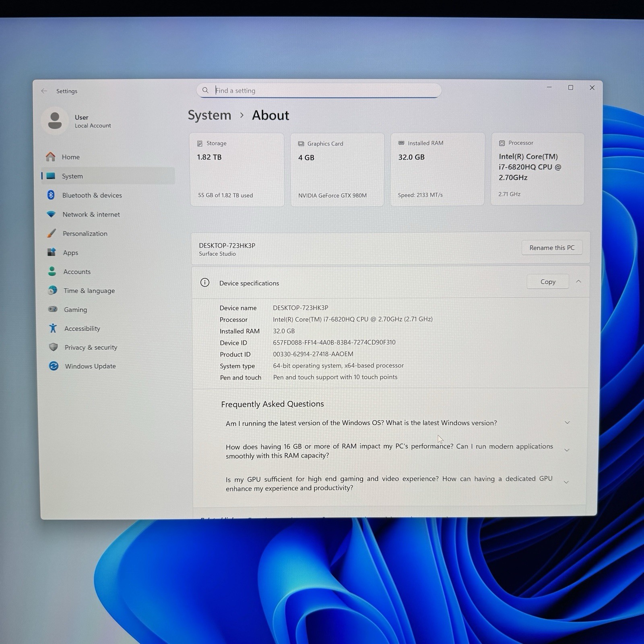This screenshot has width=644, height=644.
Task: Open the Processor i7-6820HQ card
Action: 537,169
